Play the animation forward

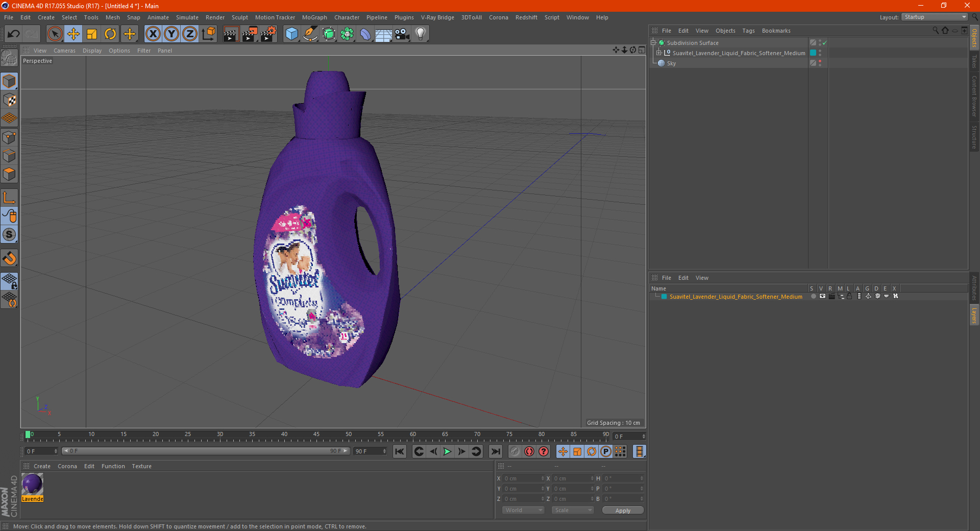tap(447, 451)
